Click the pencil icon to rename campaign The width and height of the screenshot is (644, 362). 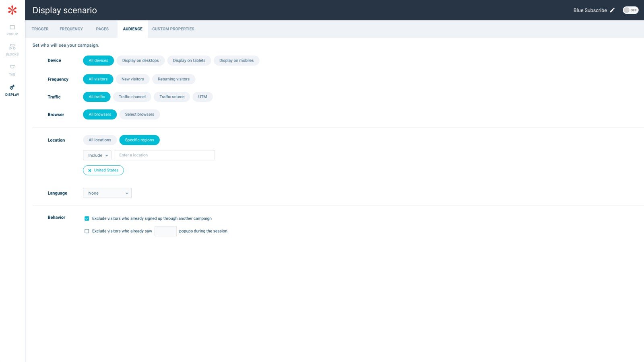612,10
